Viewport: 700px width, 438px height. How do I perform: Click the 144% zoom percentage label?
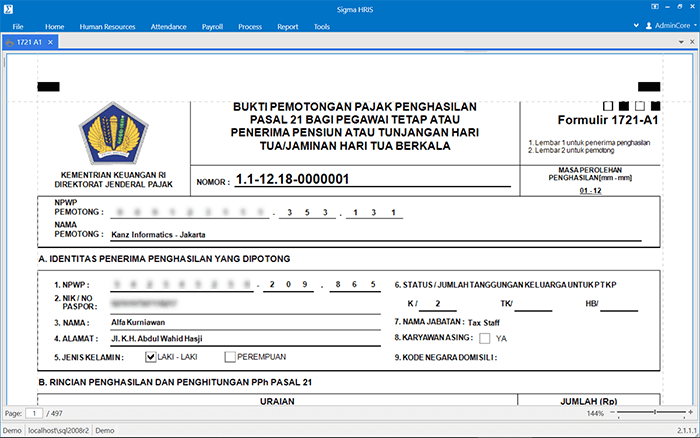pyautogui.click(x=595, y=413)
